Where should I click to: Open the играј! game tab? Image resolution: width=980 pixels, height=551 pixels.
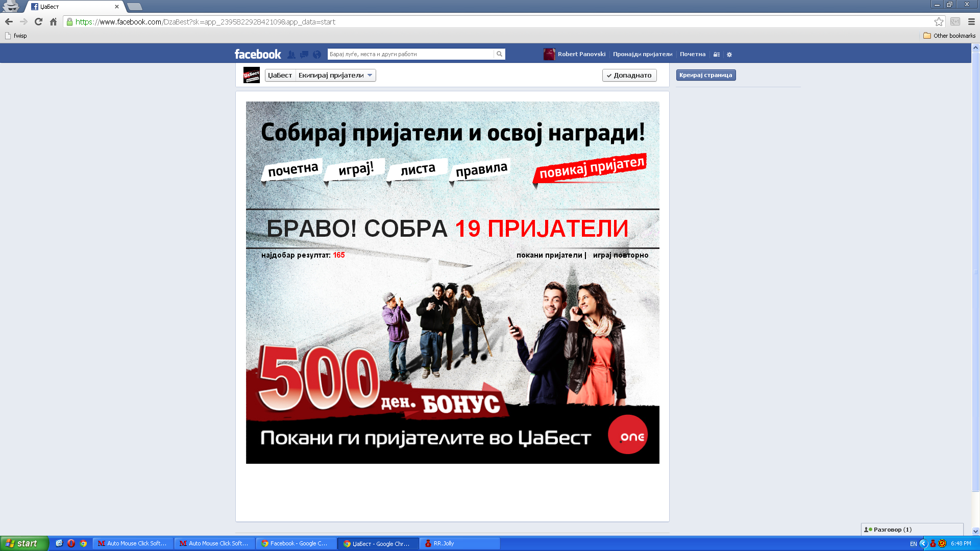click(356, 168)
